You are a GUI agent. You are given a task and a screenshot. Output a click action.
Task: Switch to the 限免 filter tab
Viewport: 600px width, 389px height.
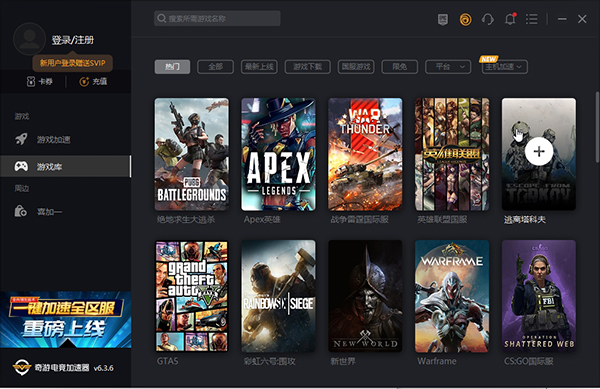click(400, 67)
